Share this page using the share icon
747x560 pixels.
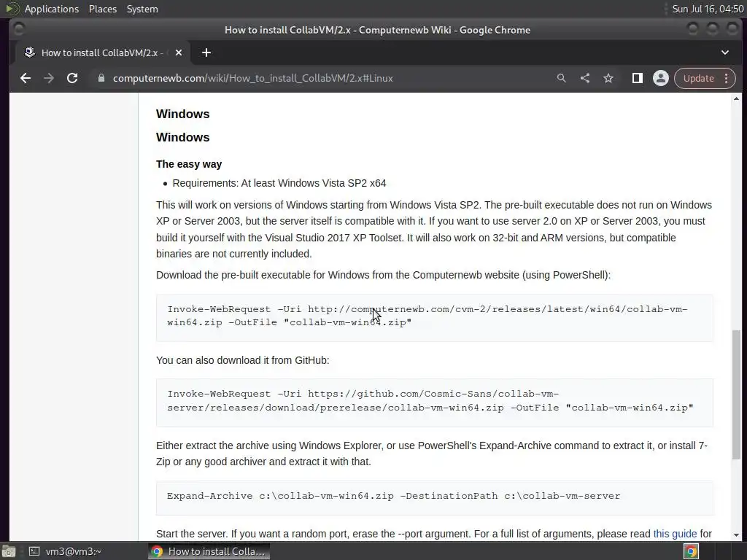(x=585, y=78)
